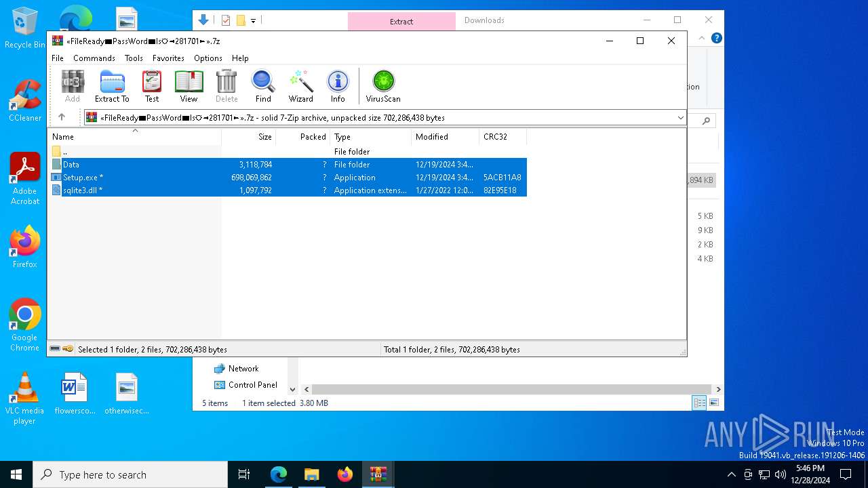The width and height of the screenshot is (868, 488).
Task: Click Explorer quick access properties icon
Action: tap(226, 20)
